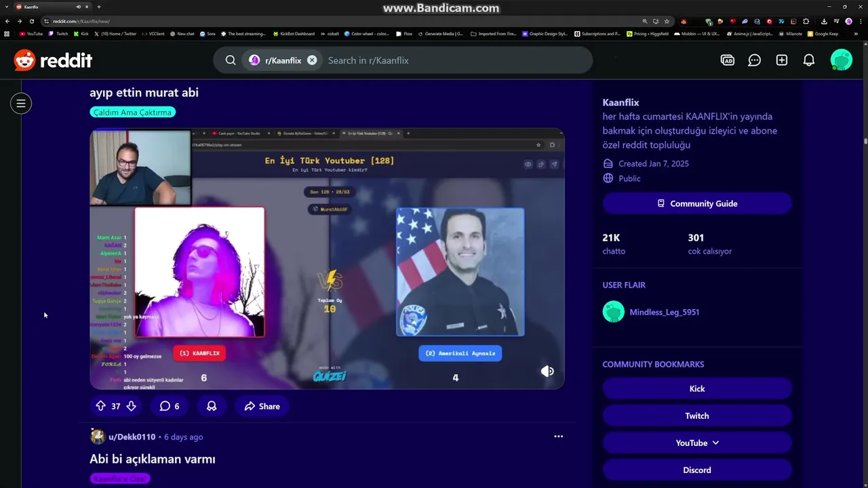
Task: Share the 'ayıp ettin murat abi' post
Action: (262, 406)
